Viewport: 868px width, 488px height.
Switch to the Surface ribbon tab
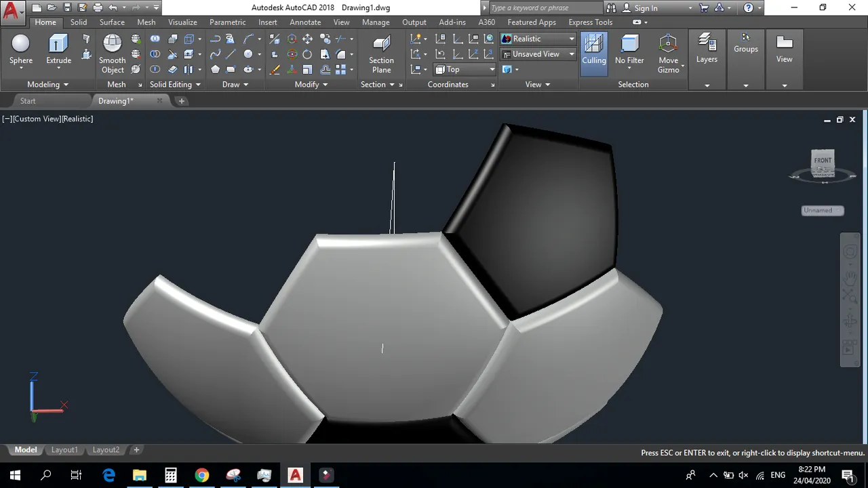point(112,22)
